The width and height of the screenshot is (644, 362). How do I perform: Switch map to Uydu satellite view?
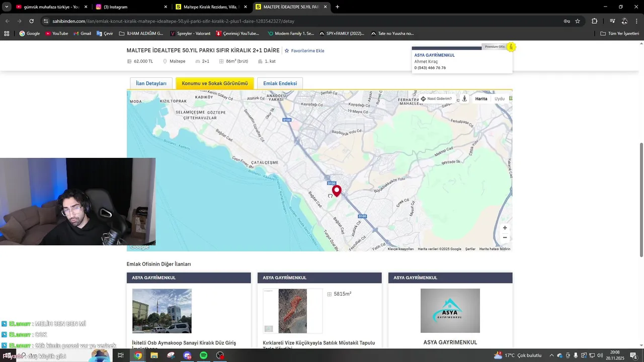click(499, 99)
